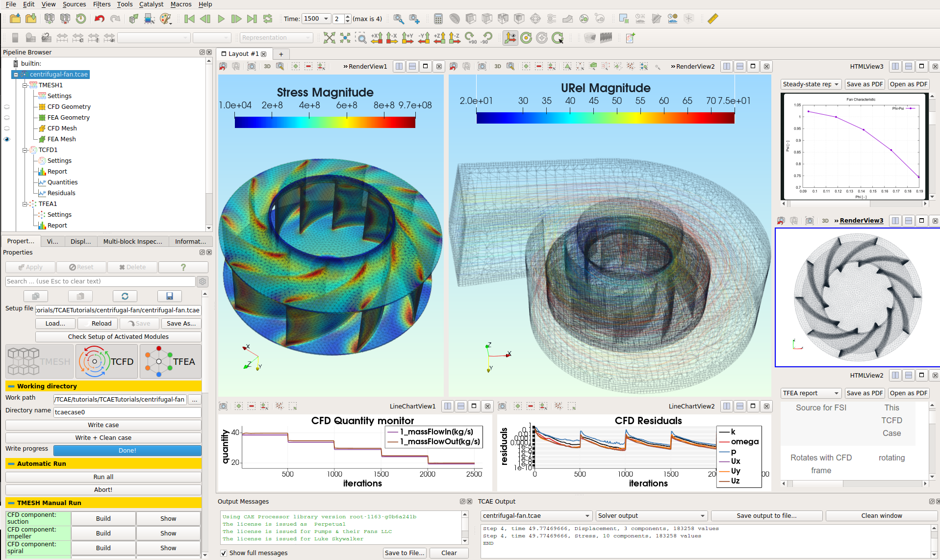Screen dimensions: 940x560
Task: Click the Pick Center of rotation icon
Action: pyautogui.click(x=558, y=38)
